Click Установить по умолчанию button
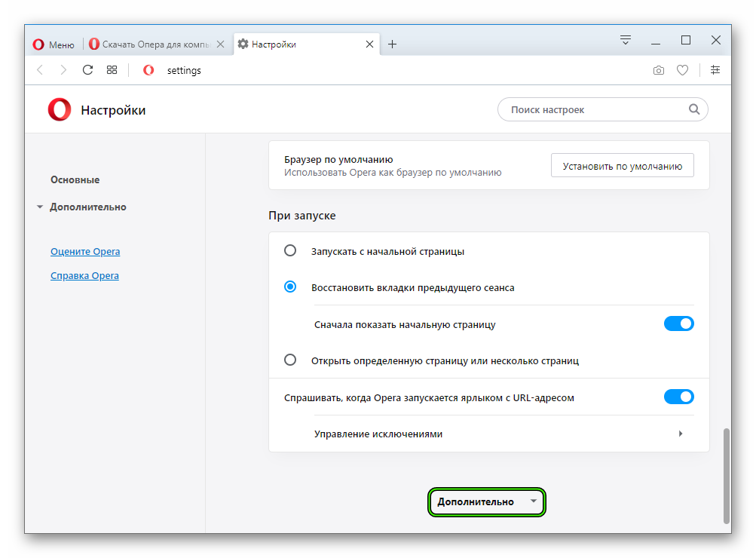The width and height of the screenshot is (756, 558). [x=622, y=165]
